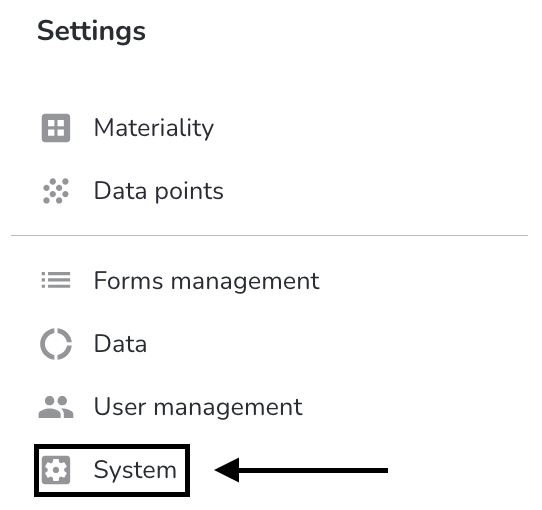The width and height of the screenshot is (542, 510).
Task: Click the black highlight box around System
Action: tap(112, 470)
